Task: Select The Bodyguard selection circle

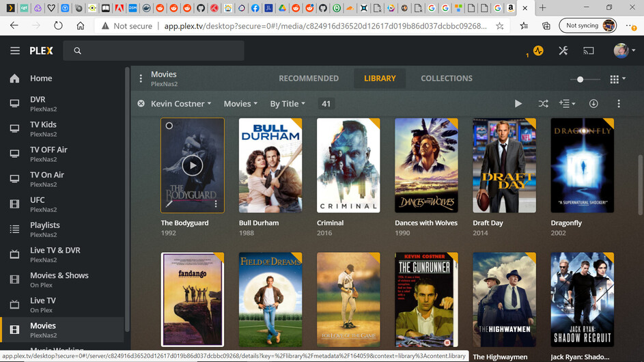Action: pyautogui.click(x=169, y=126)
